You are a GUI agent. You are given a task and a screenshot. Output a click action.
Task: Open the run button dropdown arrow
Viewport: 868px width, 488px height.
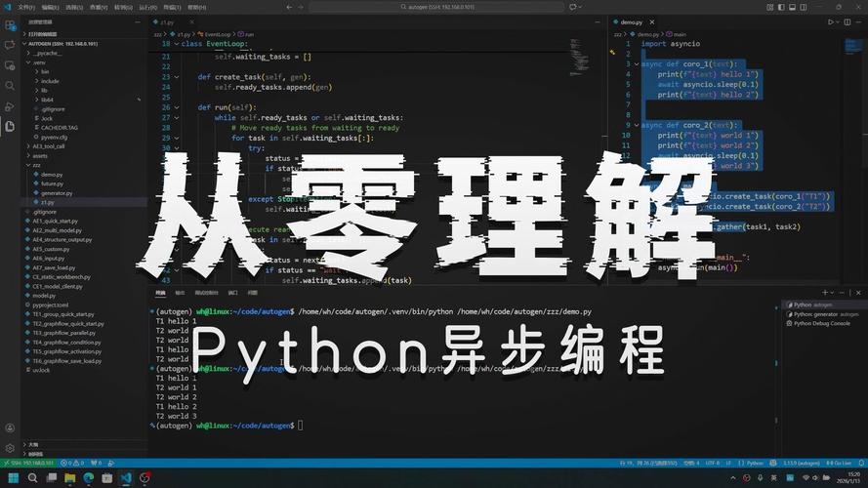click(837, 22)
